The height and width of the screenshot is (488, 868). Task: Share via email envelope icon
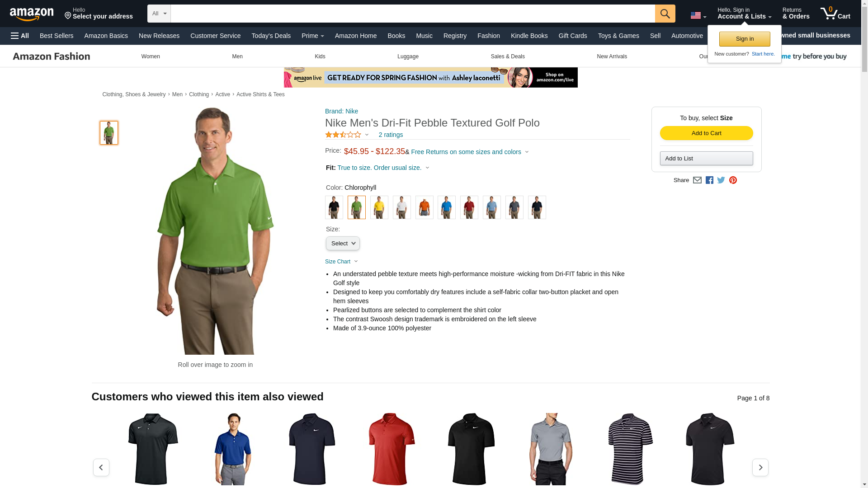pos(697,180)
